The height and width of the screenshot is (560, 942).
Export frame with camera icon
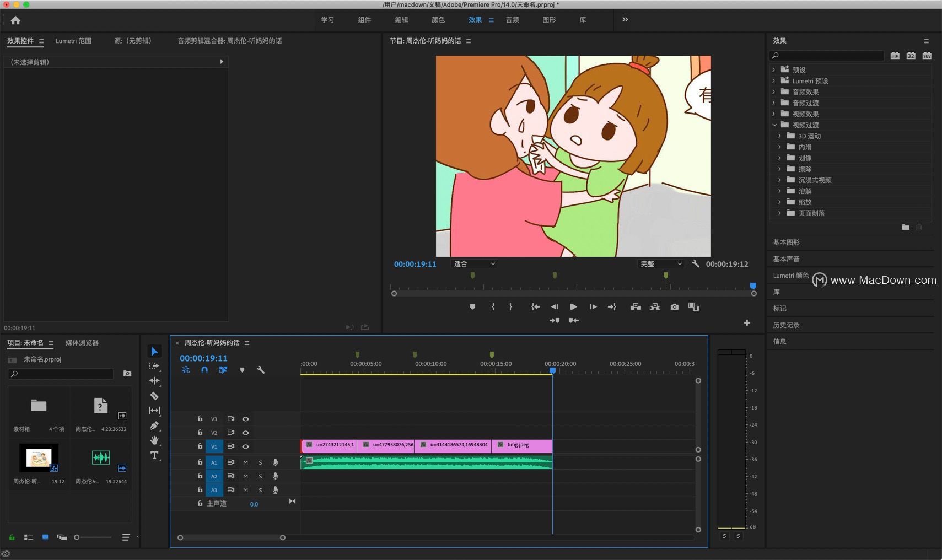point(675,307)
